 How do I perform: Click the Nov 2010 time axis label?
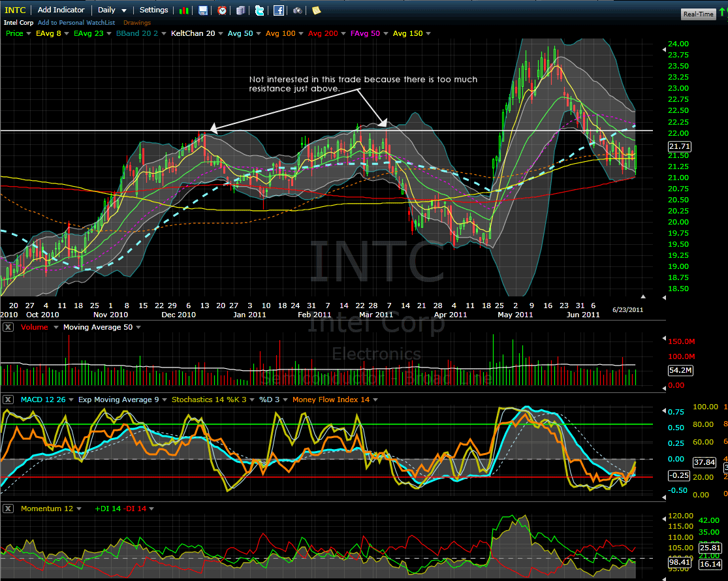(x=110, y=315)
